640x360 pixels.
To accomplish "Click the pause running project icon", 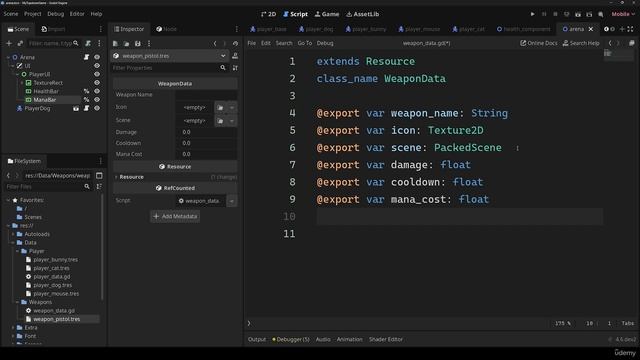I will [544, 14].
